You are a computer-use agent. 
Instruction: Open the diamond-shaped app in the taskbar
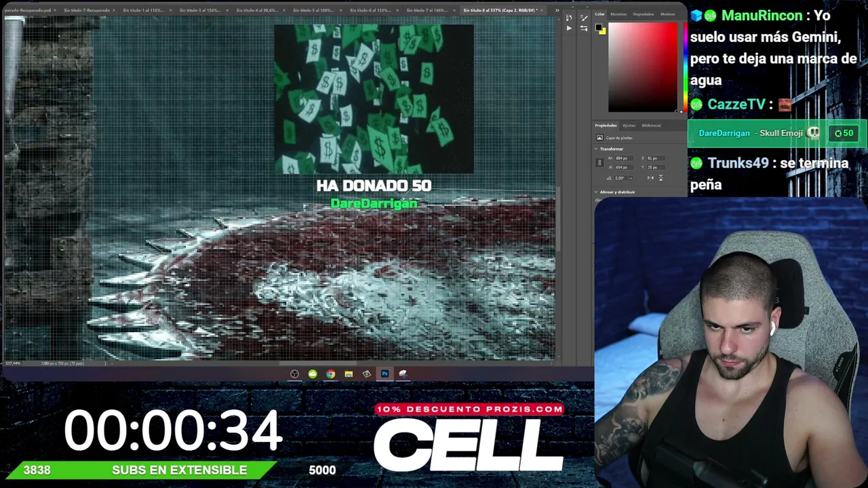click(x=367, y=373)
